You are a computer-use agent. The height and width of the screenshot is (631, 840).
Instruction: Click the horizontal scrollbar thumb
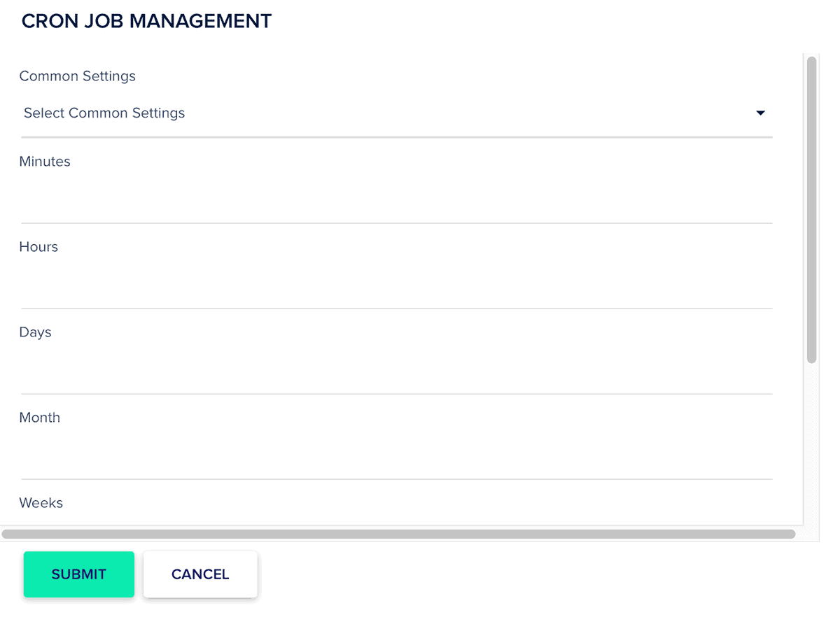point(398,534)
